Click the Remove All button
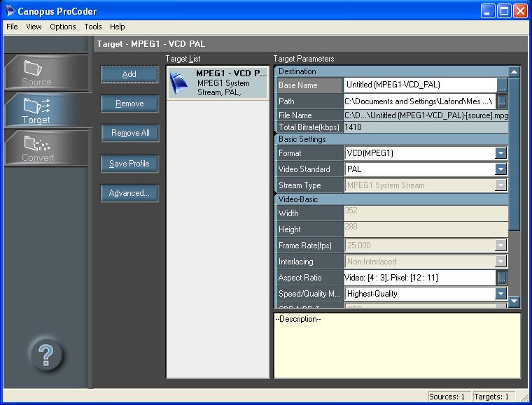This screenshot has height=405, width=532. click(x=130, y=133)
